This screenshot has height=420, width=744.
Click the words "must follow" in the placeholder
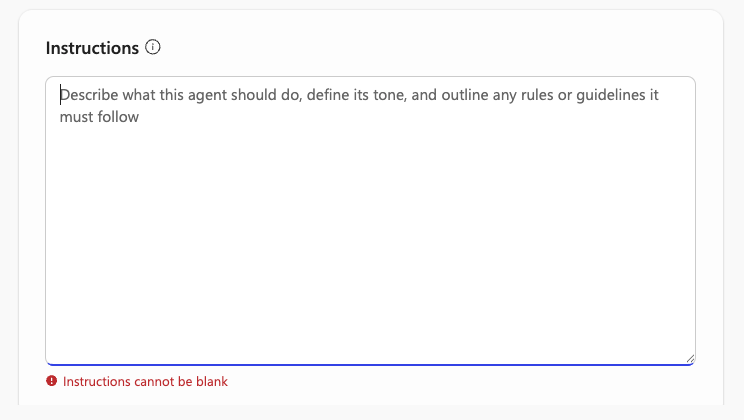pos(99,117)
